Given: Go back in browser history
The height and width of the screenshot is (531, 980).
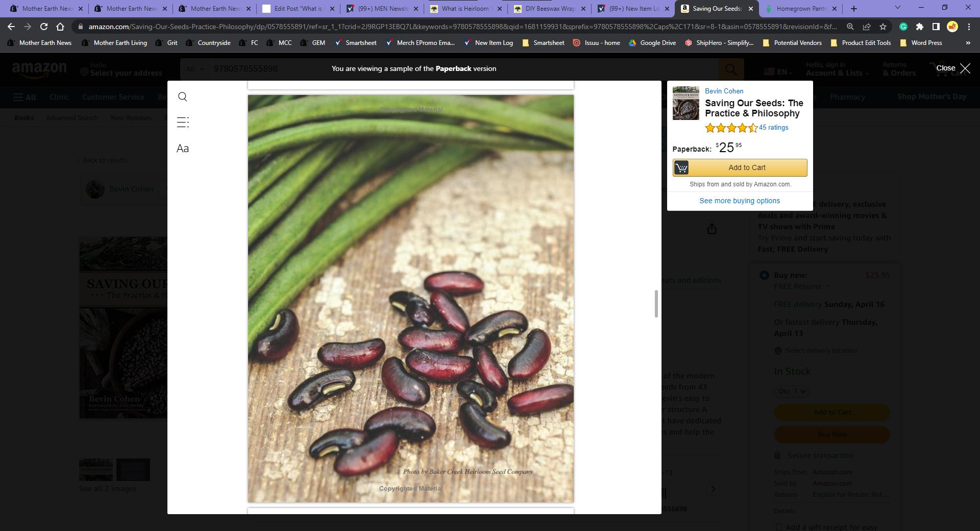Looking at the screenshot, I should (x=11, y=27).
